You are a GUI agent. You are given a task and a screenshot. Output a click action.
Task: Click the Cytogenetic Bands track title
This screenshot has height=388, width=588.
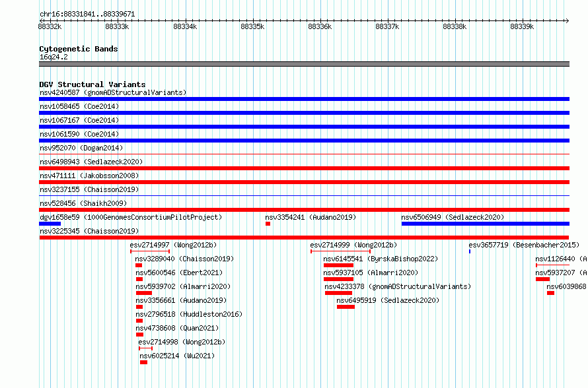click(x=79, y=49)
